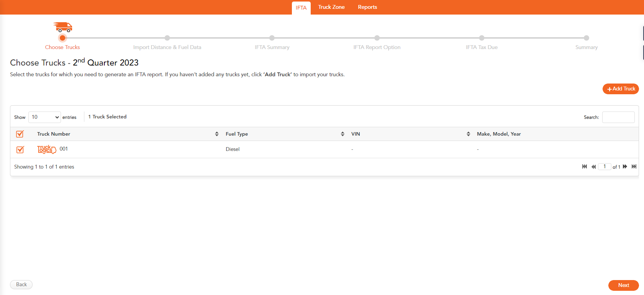
Task: Jump to last page of table
Action: click(634, 167)
